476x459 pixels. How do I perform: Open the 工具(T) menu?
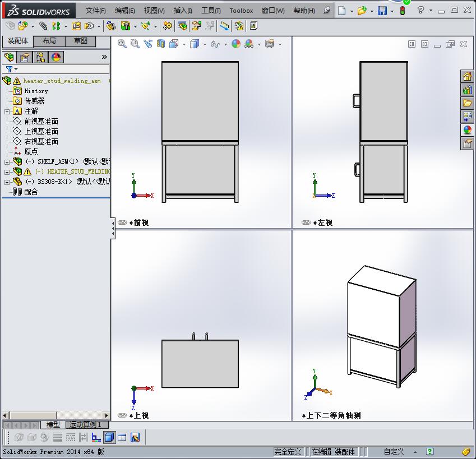211,11
